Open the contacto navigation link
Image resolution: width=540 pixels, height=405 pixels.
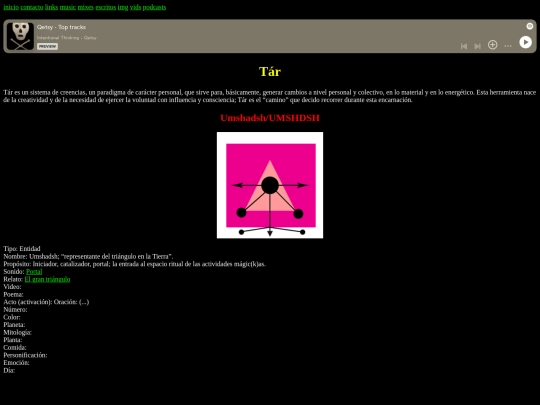point(32,7)
